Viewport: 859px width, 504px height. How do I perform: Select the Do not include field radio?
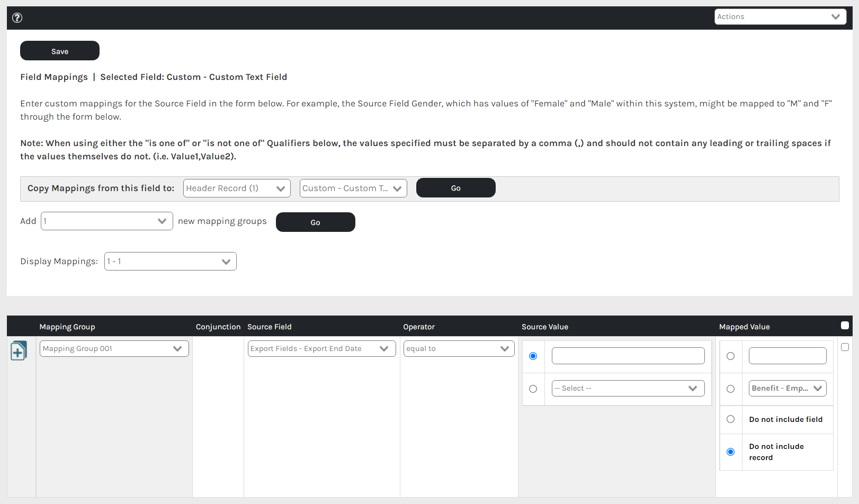point(731,419)
